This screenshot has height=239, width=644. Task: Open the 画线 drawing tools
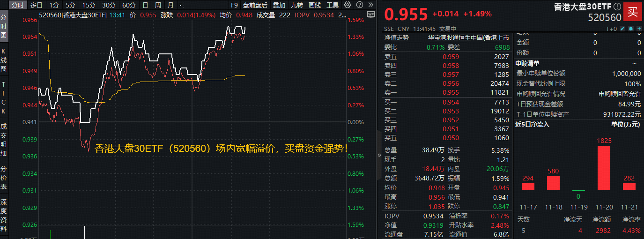coord(315,5)
